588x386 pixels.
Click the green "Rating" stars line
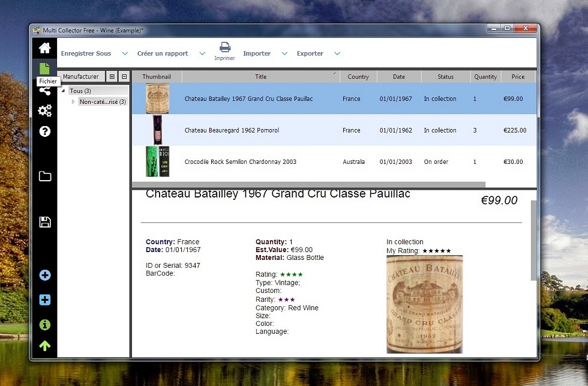coord(279,274)
